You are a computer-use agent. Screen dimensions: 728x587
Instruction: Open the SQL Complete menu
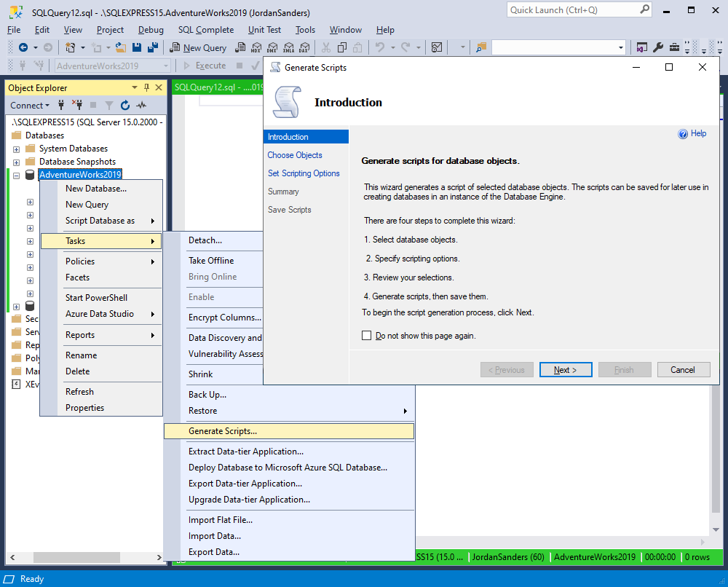click(206, 30)
